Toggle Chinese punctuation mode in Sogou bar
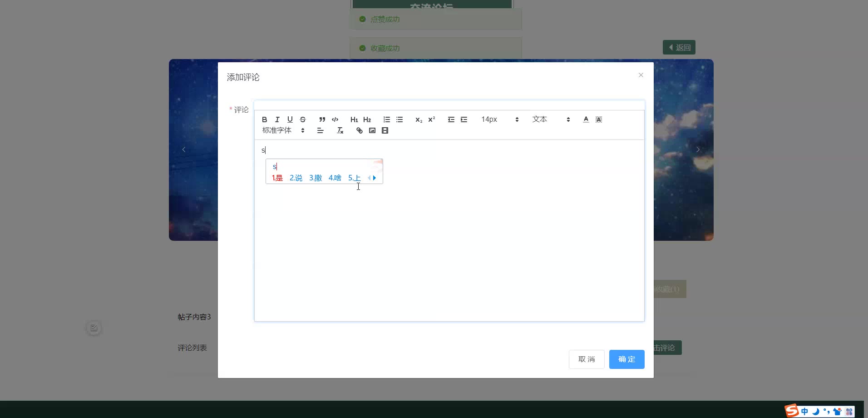This screenshot has height=418, width=868. coord(827,412)
